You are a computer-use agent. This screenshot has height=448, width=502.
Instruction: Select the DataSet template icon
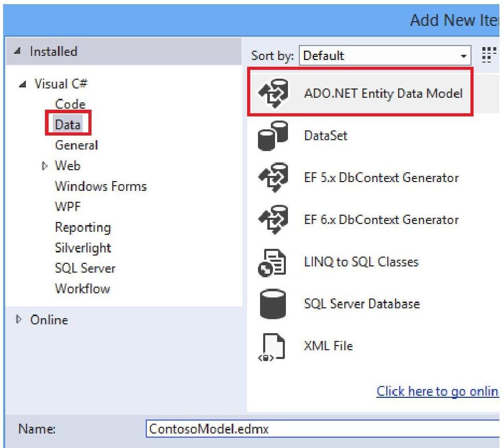click(x=273, y=136)
